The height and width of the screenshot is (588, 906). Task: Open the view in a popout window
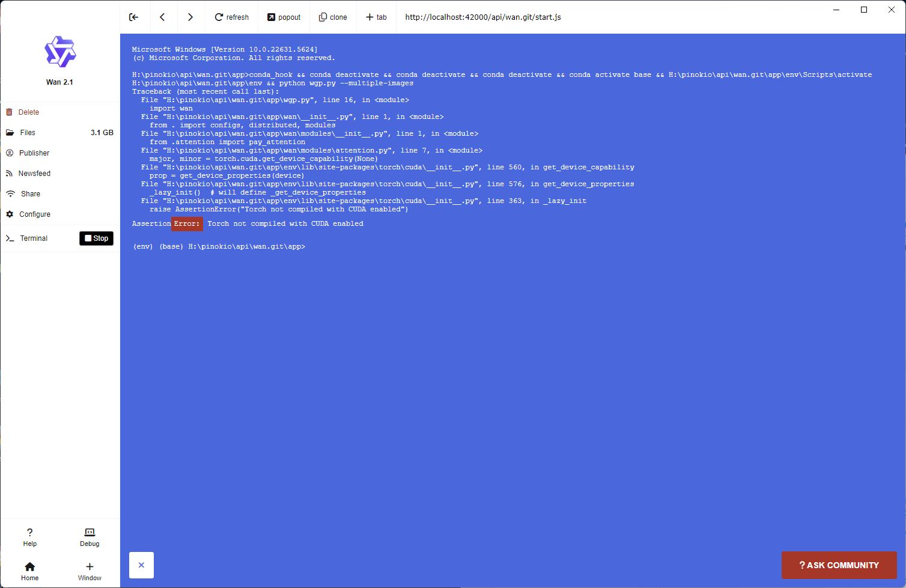tap(284, 17)
